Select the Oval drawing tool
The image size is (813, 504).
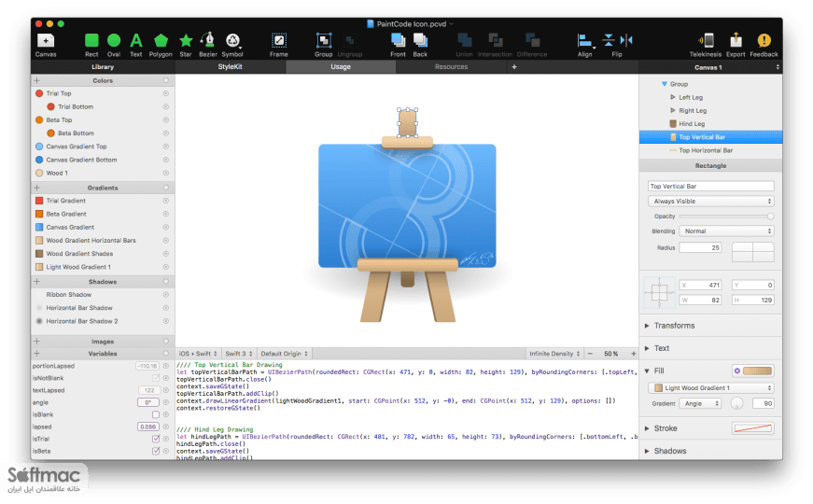(x=114, y=44)
